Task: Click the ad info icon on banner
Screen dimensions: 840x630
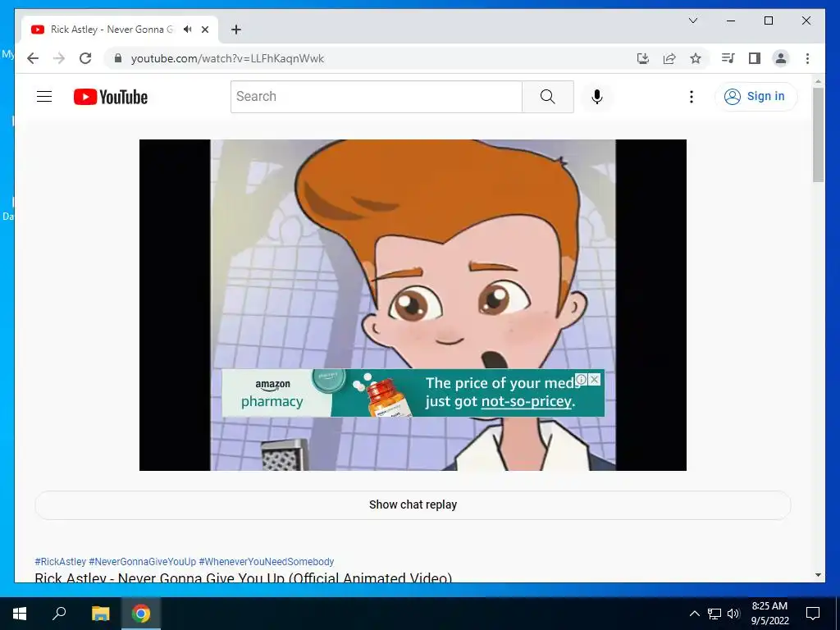Action: 582,380
